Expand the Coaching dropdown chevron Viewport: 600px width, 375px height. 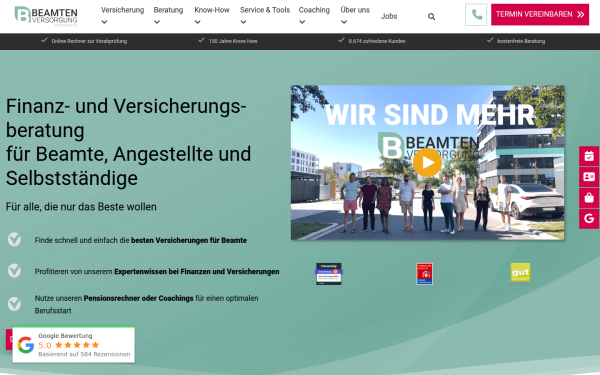[x=302, y=22]
